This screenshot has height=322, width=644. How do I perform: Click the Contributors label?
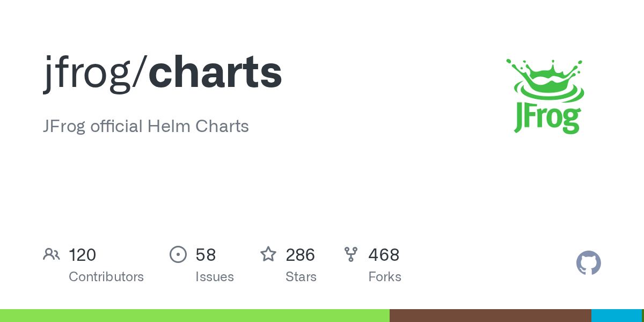click(x=106, y=277)
